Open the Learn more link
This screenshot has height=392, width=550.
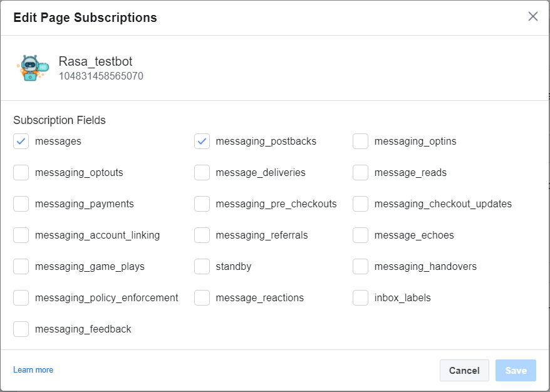coord(33,370)
